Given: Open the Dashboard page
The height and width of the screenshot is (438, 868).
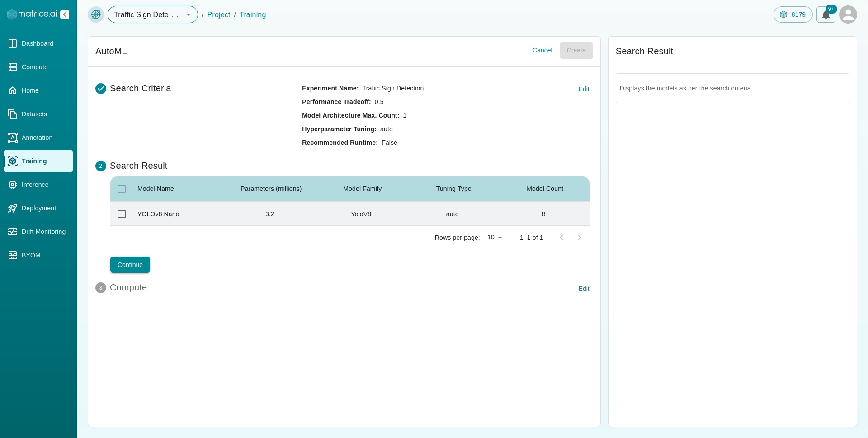Looking at the screenshot, I should coord(38,43).
